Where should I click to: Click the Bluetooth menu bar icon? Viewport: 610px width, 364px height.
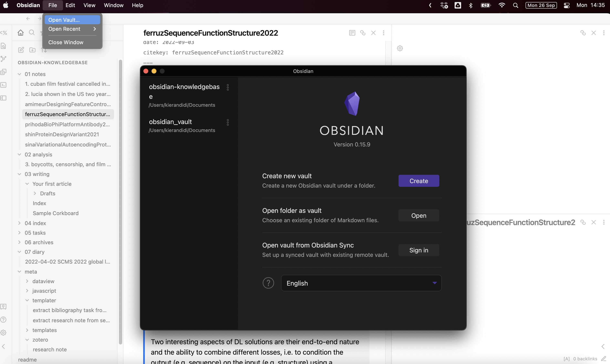click(471, 5)
